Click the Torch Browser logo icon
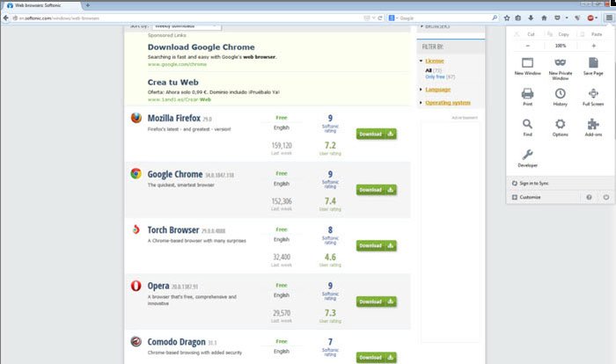The image size is (616, 364). [x=136, y=229]
